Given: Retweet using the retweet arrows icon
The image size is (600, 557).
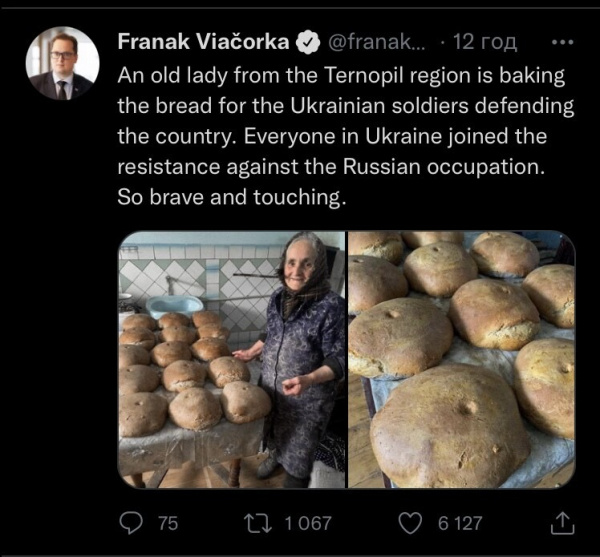Looking at the screenshot, I should 257,522.
